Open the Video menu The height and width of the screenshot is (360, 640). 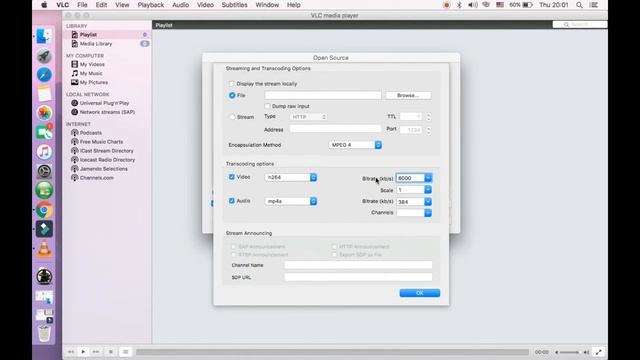pyautogui.click(x=205, y=5)
